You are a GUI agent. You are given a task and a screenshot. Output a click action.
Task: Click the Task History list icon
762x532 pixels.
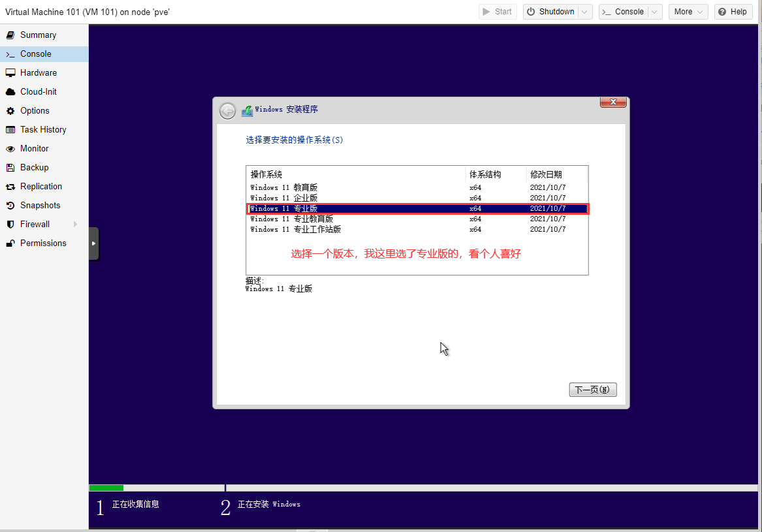pyautogui.click(x=10, y=130)
